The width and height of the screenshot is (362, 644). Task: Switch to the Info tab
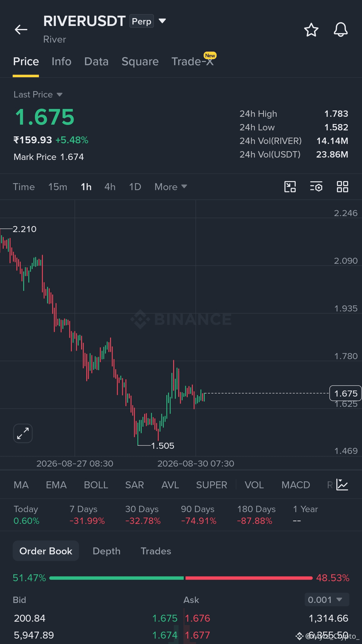62,62
